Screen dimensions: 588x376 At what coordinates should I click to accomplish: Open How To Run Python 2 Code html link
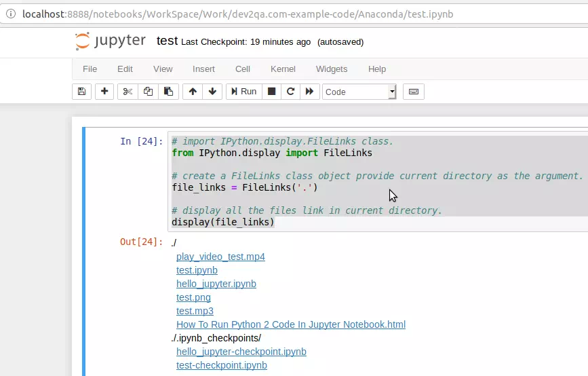(291, 324)
